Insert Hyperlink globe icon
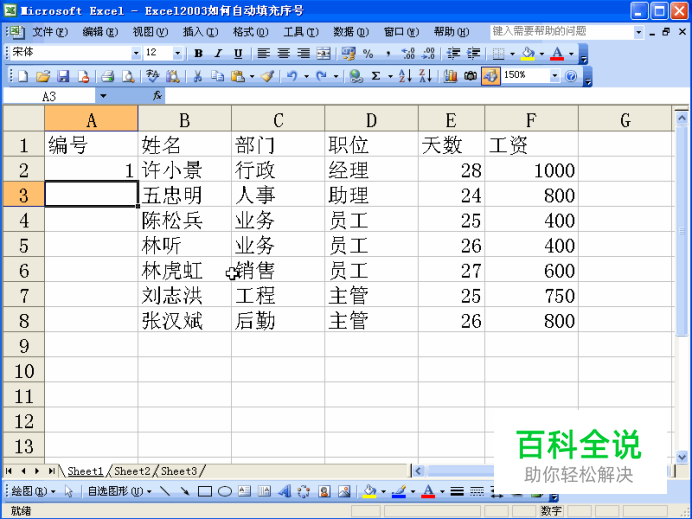The image size is (692, 519). (356, 76)
